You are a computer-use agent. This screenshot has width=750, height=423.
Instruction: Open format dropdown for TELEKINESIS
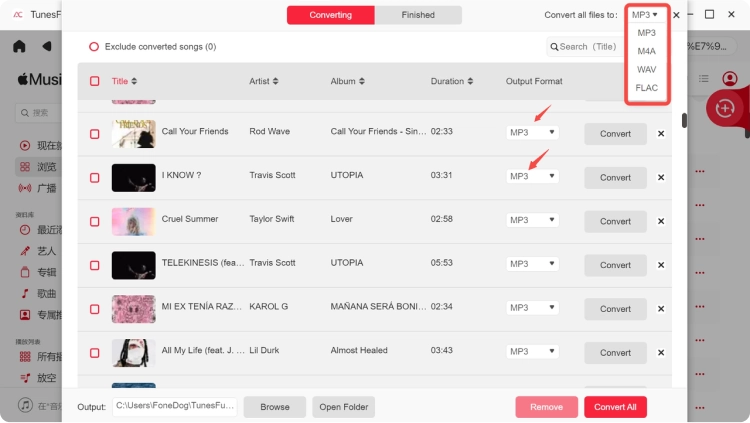[532, 264]
